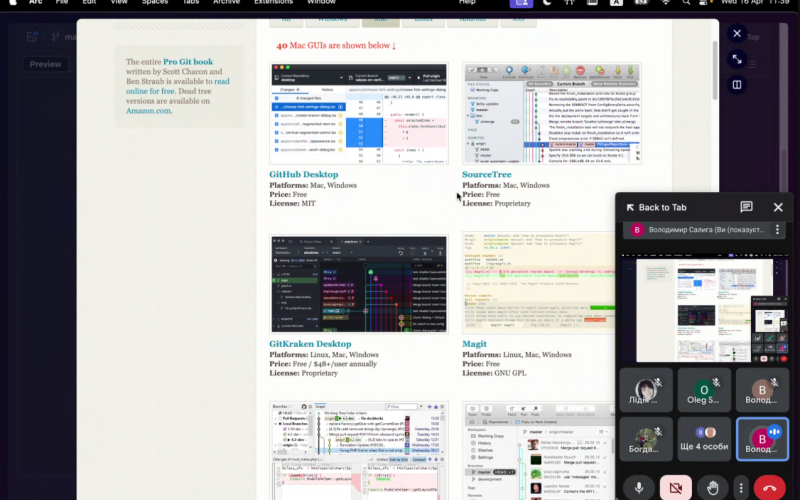Click the License: MIT text under GitHub Desktop
Image resolution: width=800 pixels, height=500 pixels.
(x=292, y=204)
